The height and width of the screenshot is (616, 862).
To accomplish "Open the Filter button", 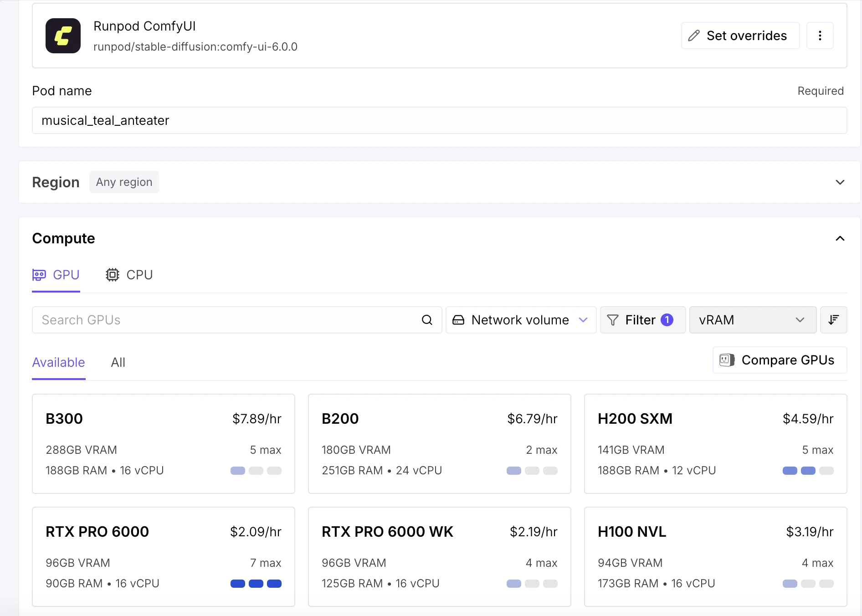I will (x=642, y=320).
